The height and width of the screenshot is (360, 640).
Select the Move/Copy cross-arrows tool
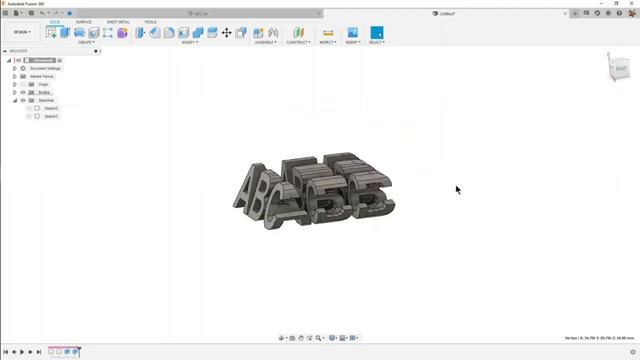[227, 33]
